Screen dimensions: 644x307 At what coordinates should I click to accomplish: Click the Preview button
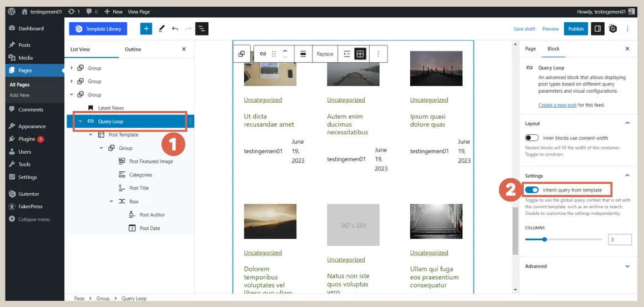[550, 29]
